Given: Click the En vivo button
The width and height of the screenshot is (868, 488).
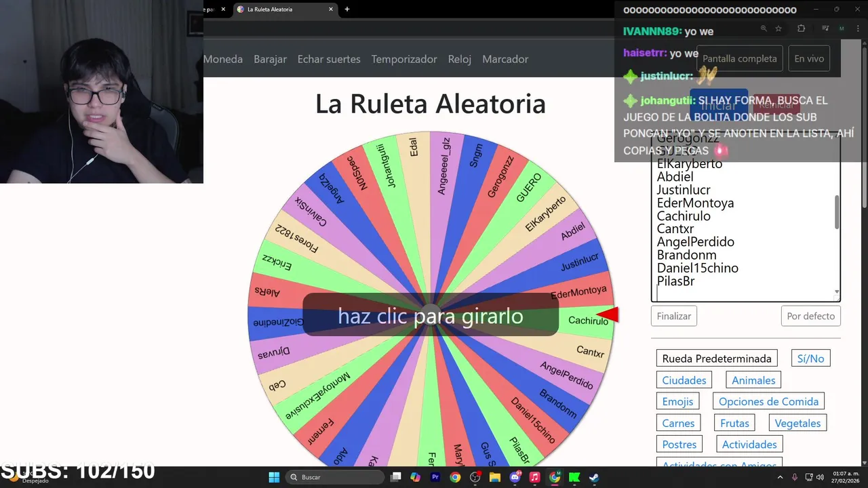Looking at the screenshot, I should coord(809,59).
